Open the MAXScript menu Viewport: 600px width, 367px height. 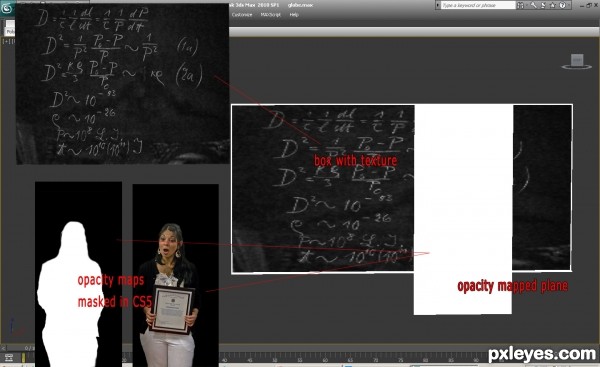pyautogui.click(x=271, y=15)
